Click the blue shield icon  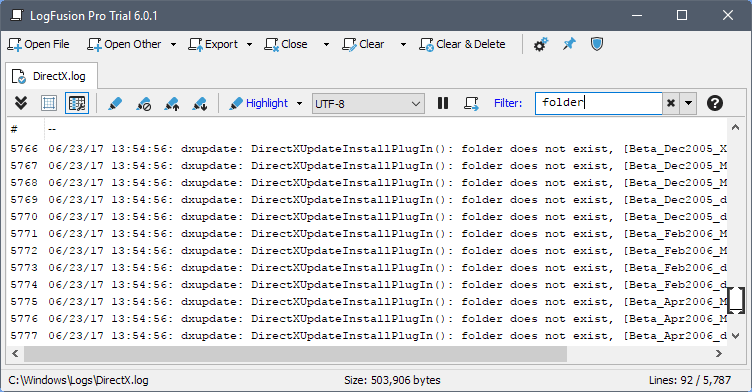tap(597, 45)
